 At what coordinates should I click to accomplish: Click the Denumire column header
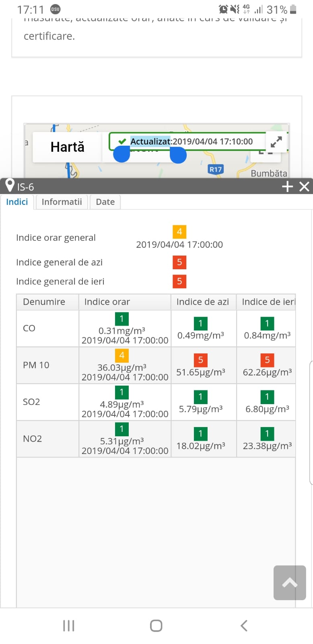(x=44, y=302)
